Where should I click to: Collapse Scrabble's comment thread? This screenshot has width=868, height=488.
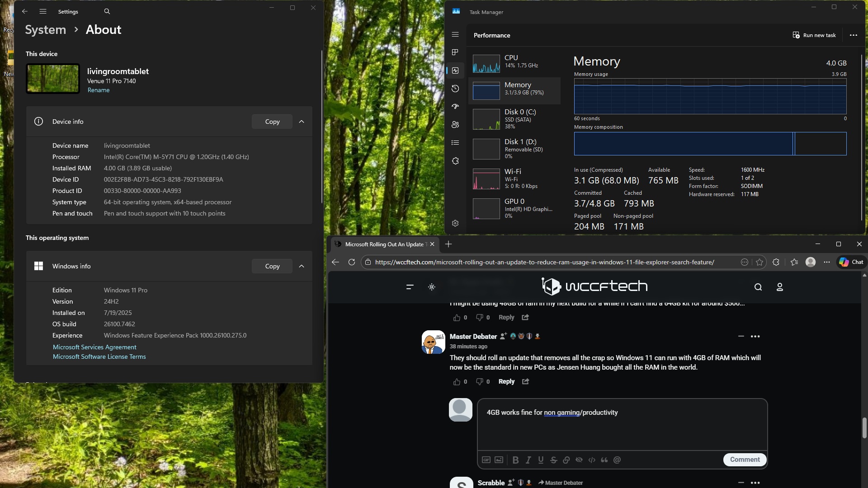(x=741, y=483)
